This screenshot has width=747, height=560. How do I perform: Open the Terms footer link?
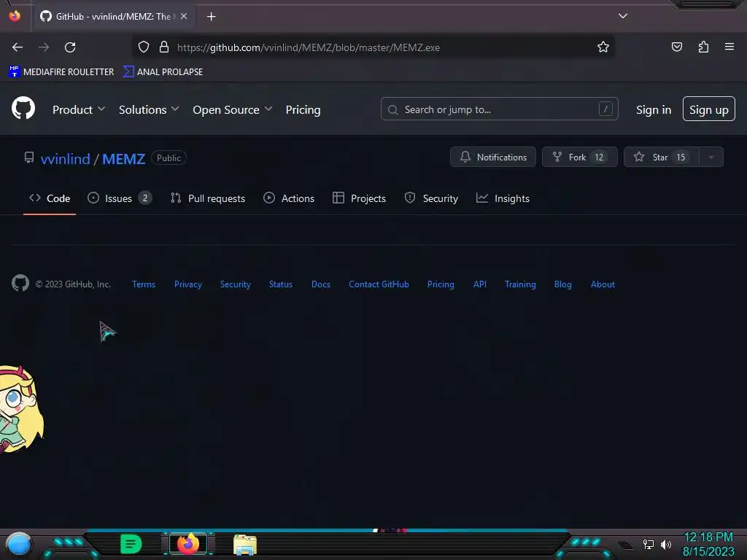tap(144, 284)
